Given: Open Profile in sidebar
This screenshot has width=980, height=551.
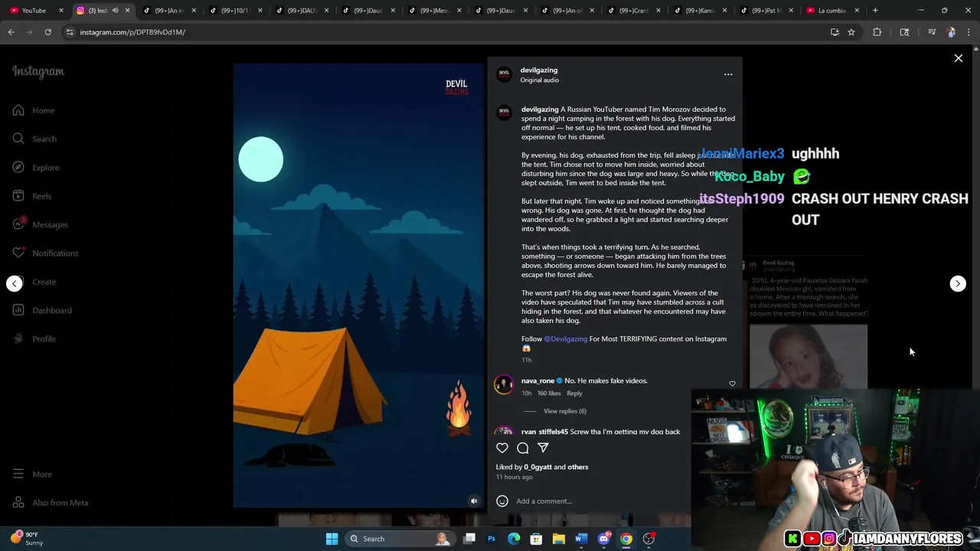Looking at the screenshot, I should point(34,339).
